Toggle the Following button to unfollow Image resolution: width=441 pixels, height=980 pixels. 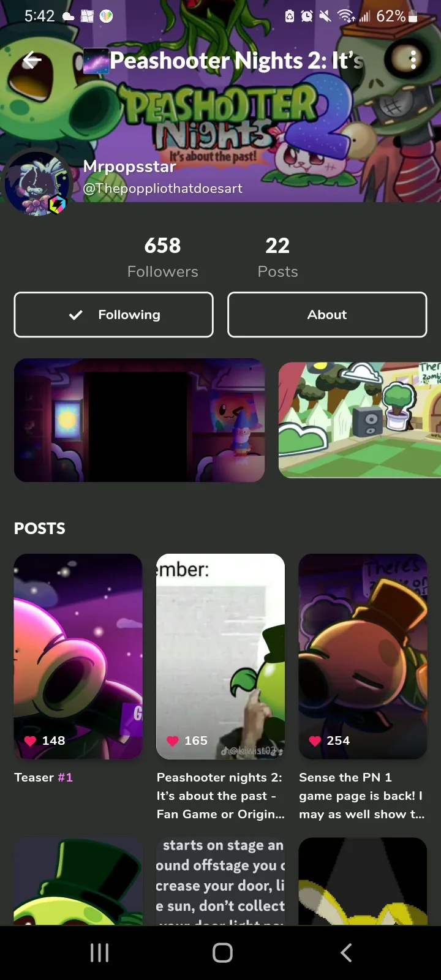coord(114,315)
